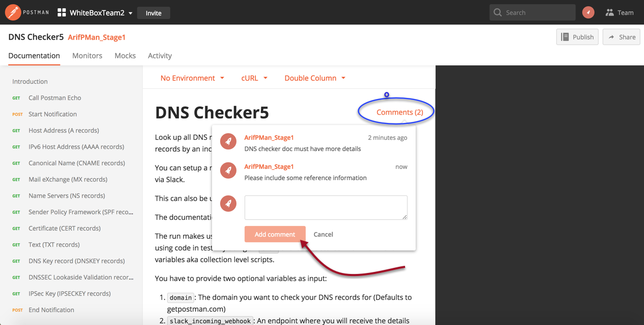The height and width of the screenshot is (325, 644).
Task: Click the Publish button
Action: point(577,37)
